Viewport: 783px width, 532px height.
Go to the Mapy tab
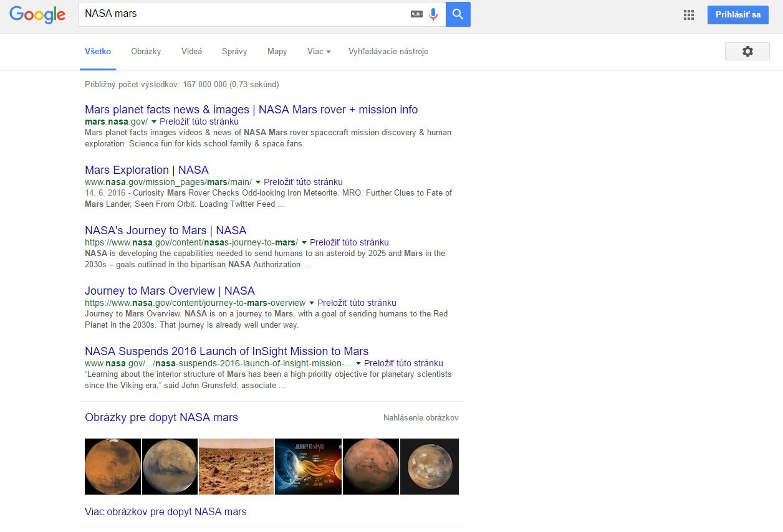point(277,52)
